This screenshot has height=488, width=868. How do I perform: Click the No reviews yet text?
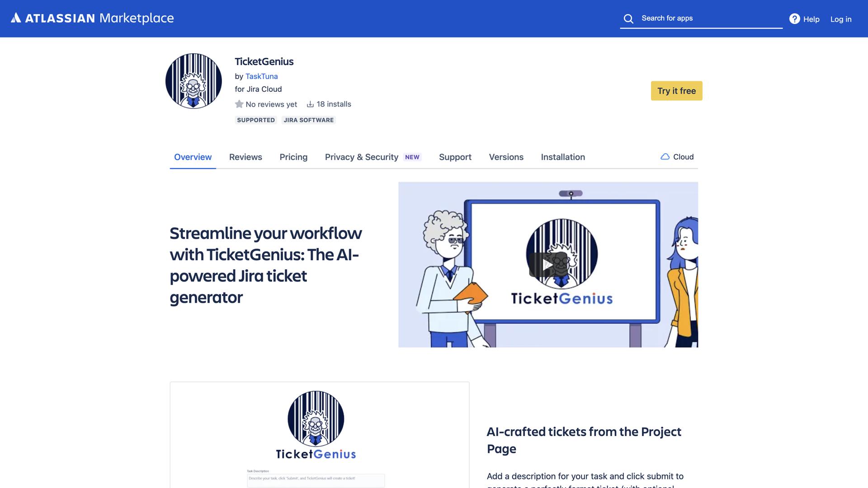pos(271,104)
